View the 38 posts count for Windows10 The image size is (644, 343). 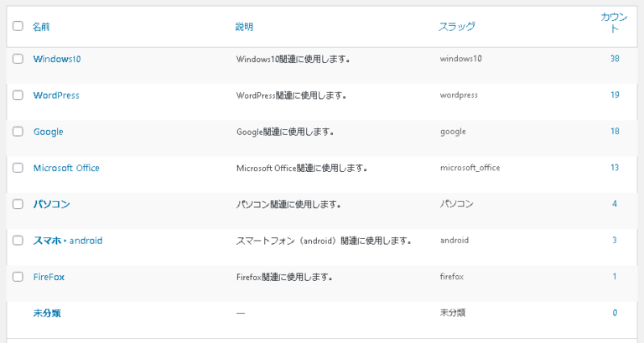[615, 59]
